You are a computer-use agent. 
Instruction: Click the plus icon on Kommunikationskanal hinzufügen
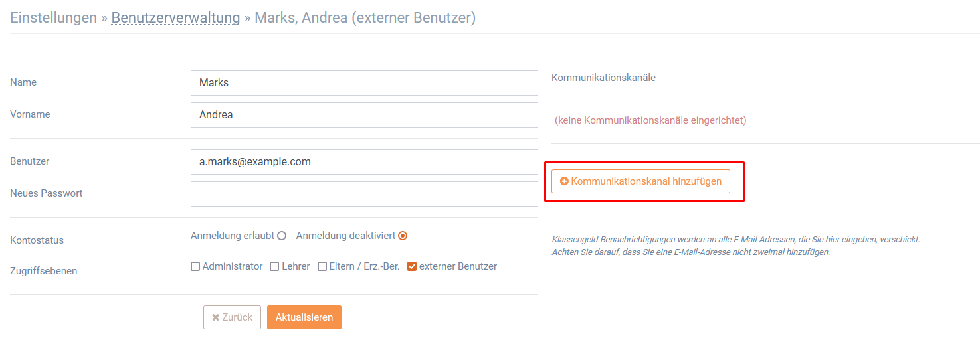564,181
